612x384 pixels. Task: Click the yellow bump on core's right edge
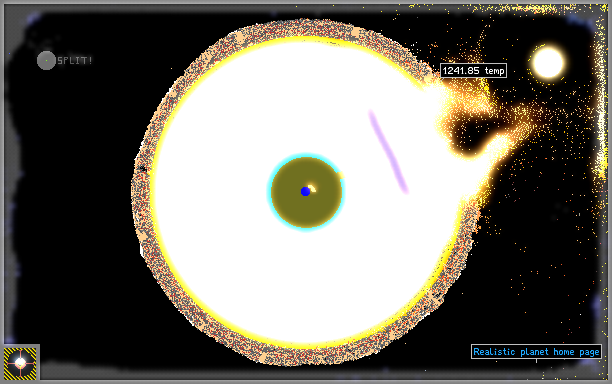(x=340, y=176)
